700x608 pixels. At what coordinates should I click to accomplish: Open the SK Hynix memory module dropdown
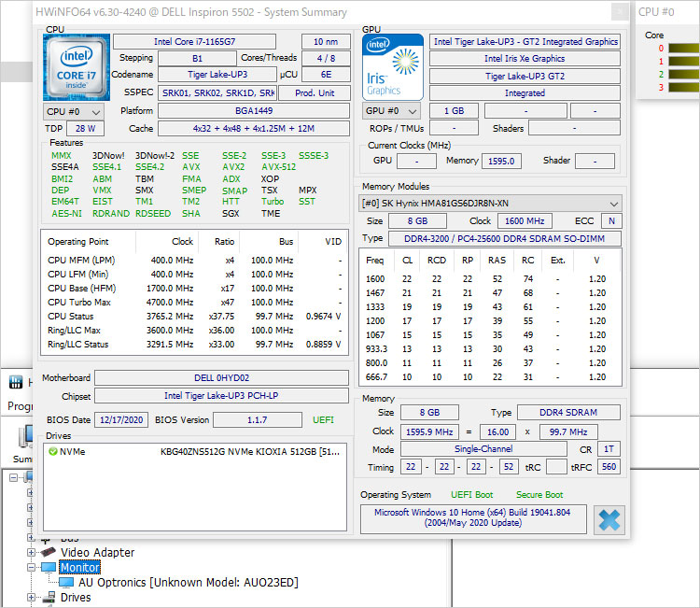pyautogui.click(x=490, y=204)
